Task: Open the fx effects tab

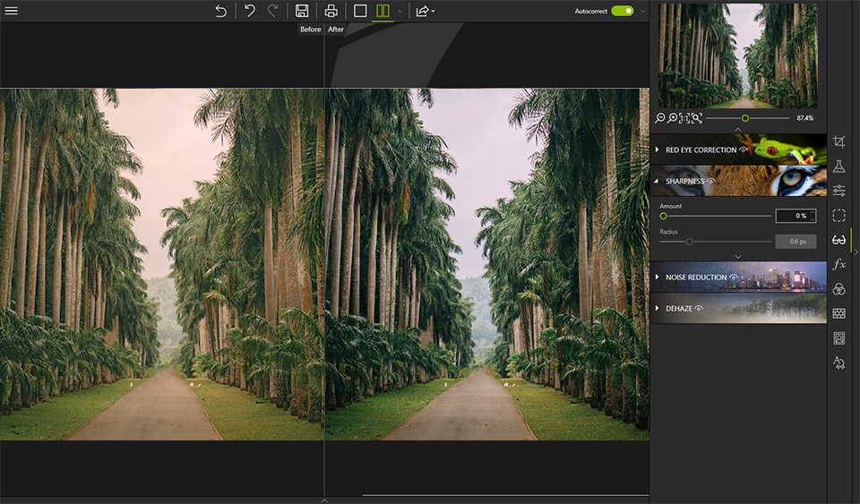Action: tap(838, 265)
